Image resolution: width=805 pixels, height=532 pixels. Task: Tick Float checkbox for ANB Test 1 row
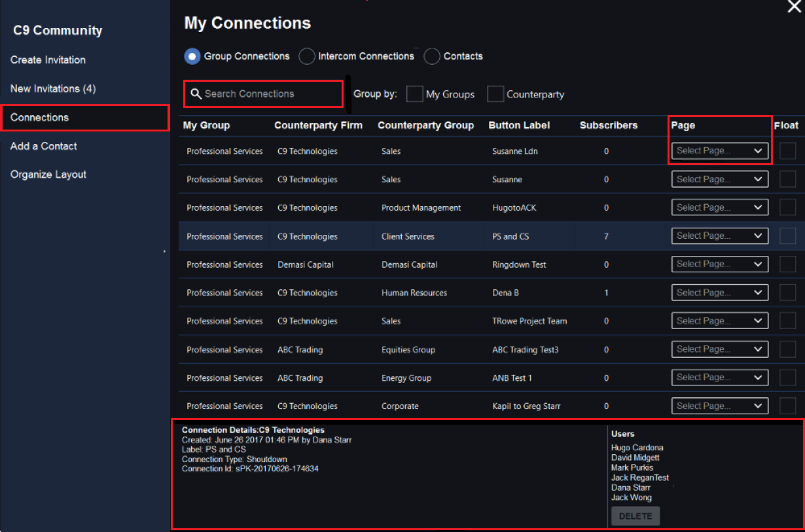click(788, 378)
